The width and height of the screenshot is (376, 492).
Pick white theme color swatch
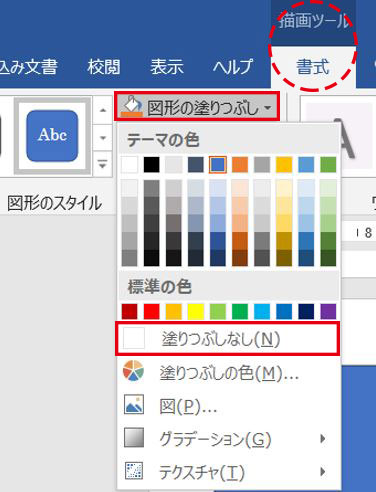[x=129, y=165]
